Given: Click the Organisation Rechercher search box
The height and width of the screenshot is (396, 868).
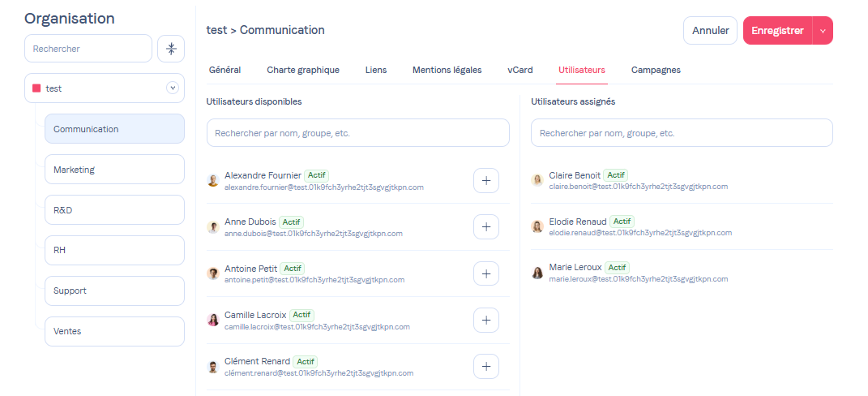Looking at the screenshot, I should tap(88, 49).
